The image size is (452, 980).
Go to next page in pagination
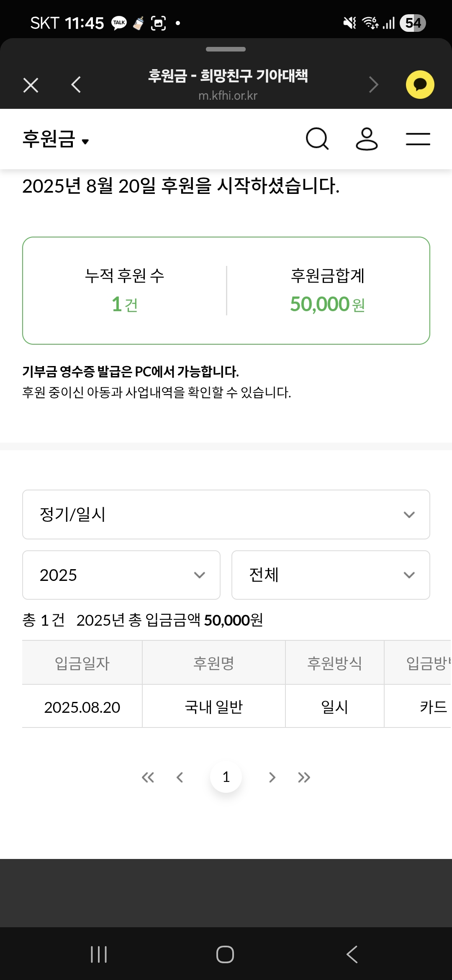[x=272, y=777]
